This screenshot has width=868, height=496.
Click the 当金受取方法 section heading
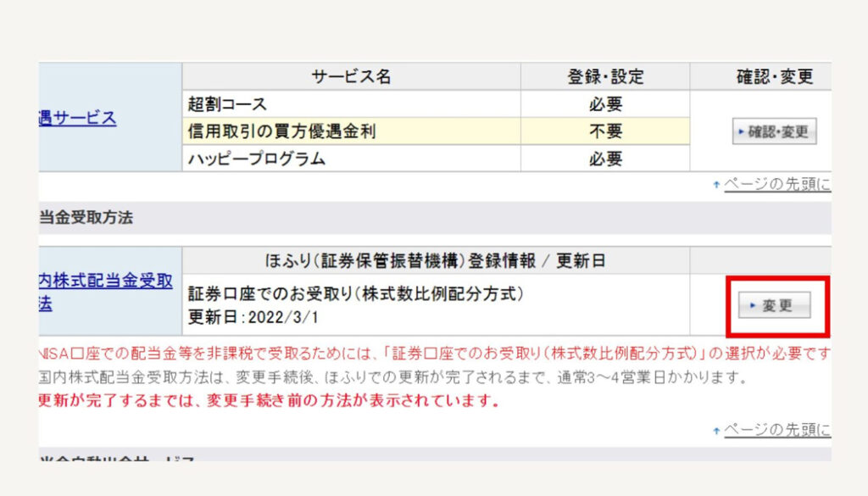pyautogui.click(x=86, y=218)
